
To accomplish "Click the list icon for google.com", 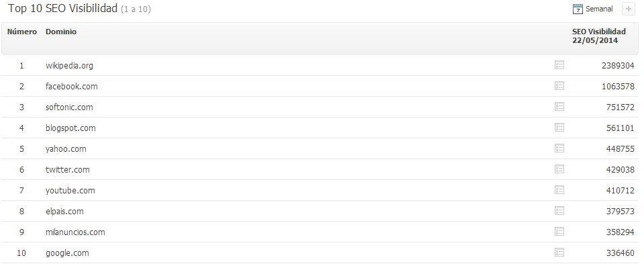I will (559, 253).
